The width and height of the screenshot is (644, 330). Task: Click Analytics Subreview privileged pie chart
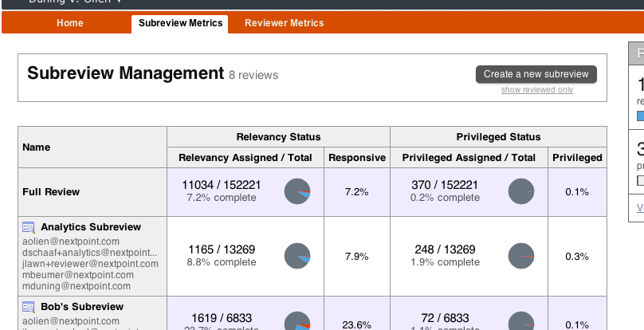[520, 256]
